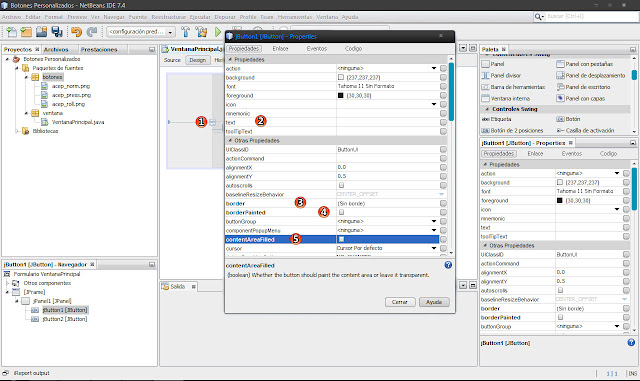Screen dimensions: 640x381
Task: Click the help icon in Properties dialog
Action: click(448, 265)
